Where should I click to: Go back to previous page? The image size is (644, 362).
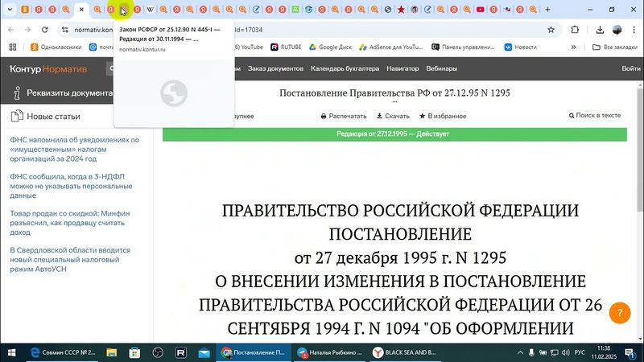pos(11,30)
